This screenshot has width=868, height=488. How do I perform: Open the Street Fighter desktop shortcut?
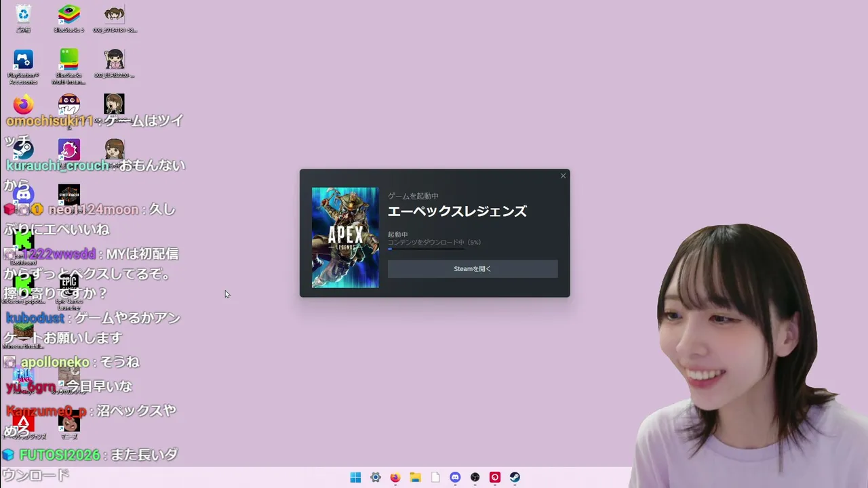[68, 195]
